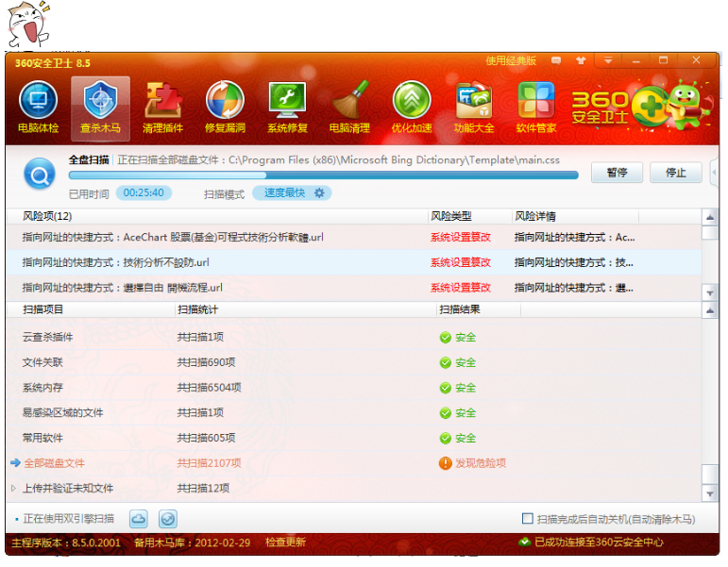Select the 選擇自由 開機流程.url risk row

pos(354,288)
